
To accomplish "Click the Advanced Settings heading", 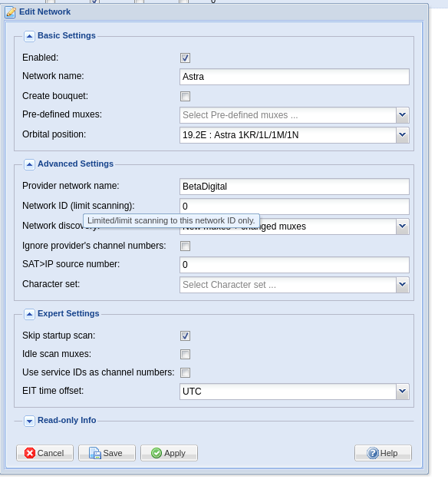I will coord(75,164).
